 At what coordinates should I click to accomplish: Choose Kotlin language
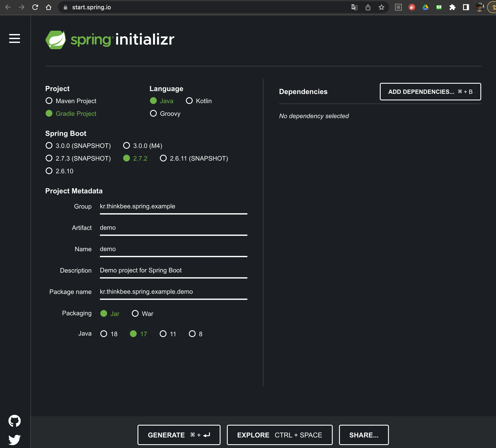click(199, 101)
